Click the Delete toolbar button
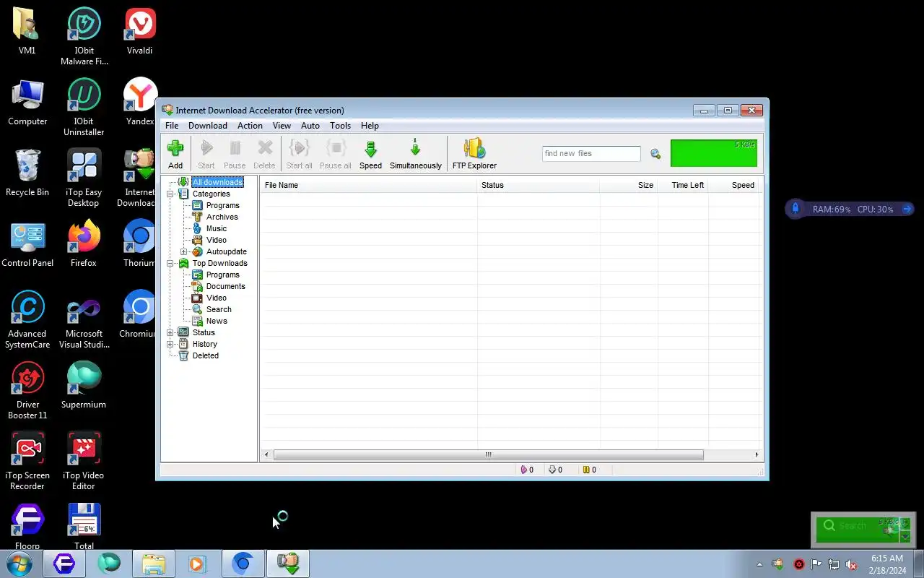 264,155
